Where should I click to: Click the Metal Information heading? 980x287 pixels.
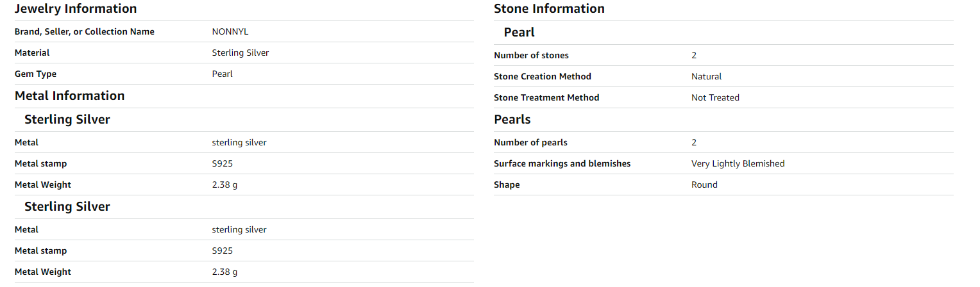[x=69, y=96]
